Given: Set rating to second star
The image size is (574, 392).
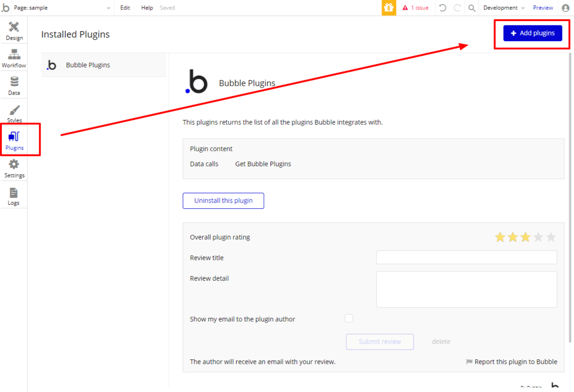Looking at the screenshot, I should (x=513, y=237).
